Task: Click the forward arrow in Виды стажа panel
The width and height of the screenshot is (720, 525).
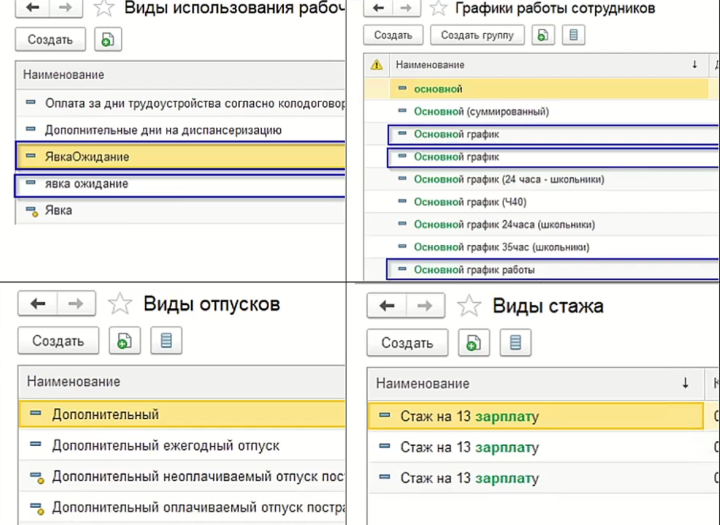Action: click(423, 305)
